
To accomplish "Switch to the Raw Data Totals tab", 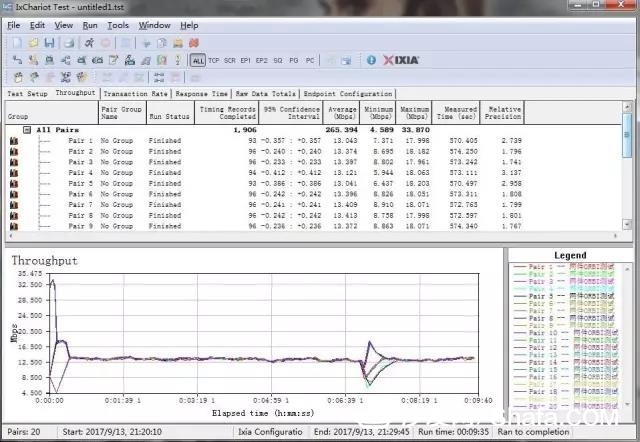I will pos(266,93).
